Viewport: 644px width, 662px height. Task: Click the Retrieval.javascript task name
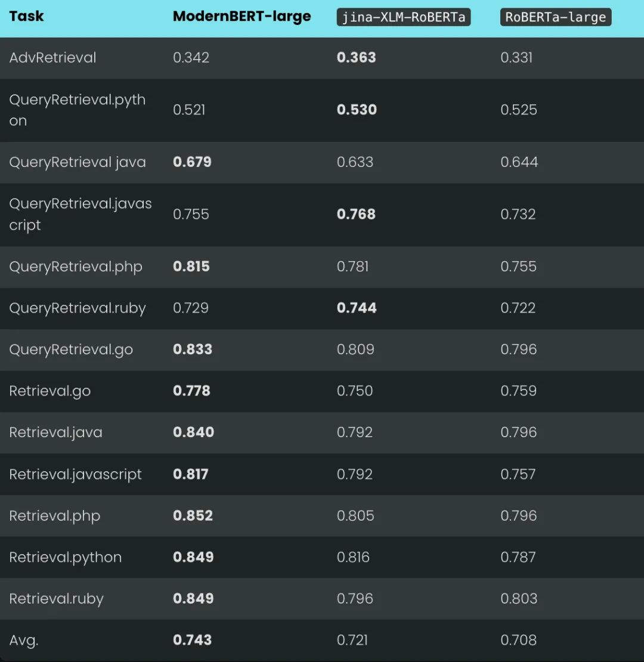[x=75, y=475]
